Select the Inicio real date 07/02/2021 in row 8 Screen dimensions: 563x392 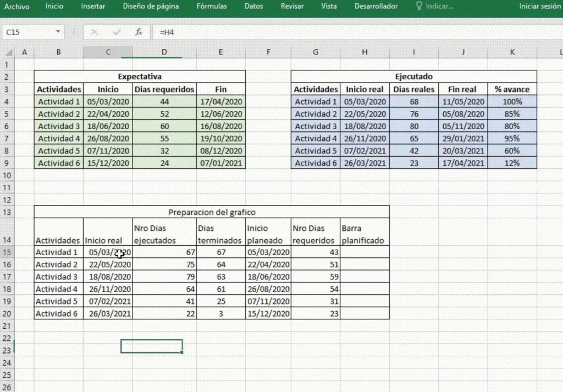pos(365,151)
